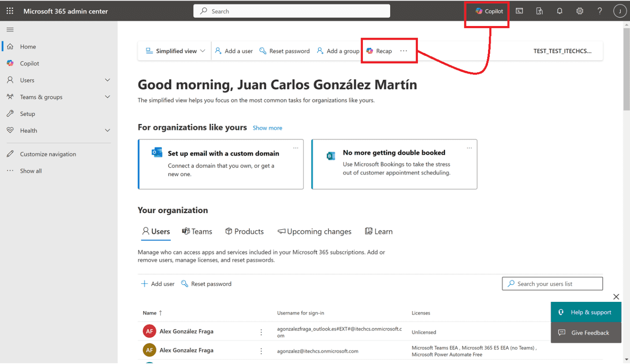The height and width of the screenshot is (364, 630).
Task: Open actions menu for agonzalez@itechcs.onmicrosoft.com row
Action: pos(261,351)
